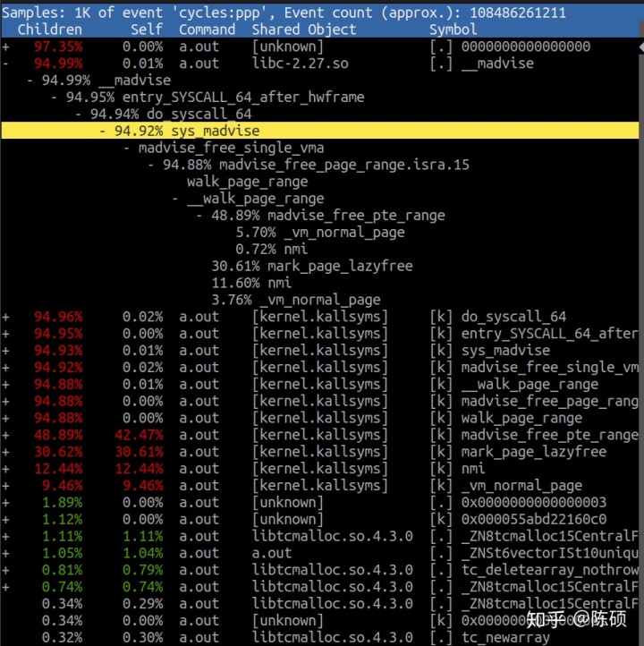
Task: Select libc-2.27.so shared object cell
Action: pyautogui.click(x=301, y=64)
